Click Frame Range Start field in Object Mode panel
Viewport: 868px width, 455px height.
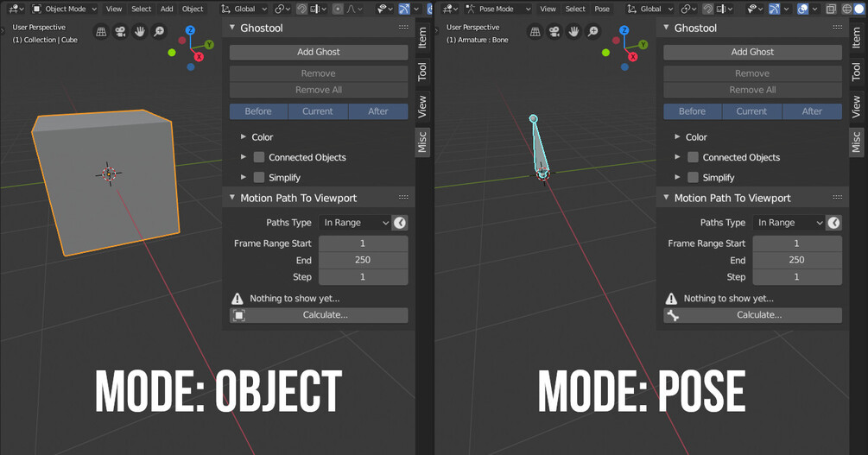363,243
